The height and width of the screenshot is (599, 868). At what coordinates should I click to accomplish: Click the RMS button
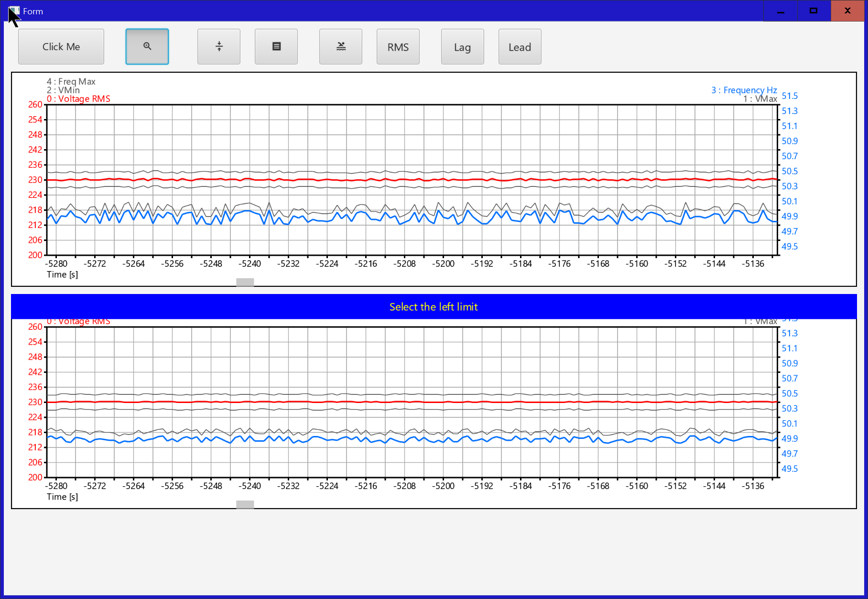pyautogui.click(x=398, y=46)
